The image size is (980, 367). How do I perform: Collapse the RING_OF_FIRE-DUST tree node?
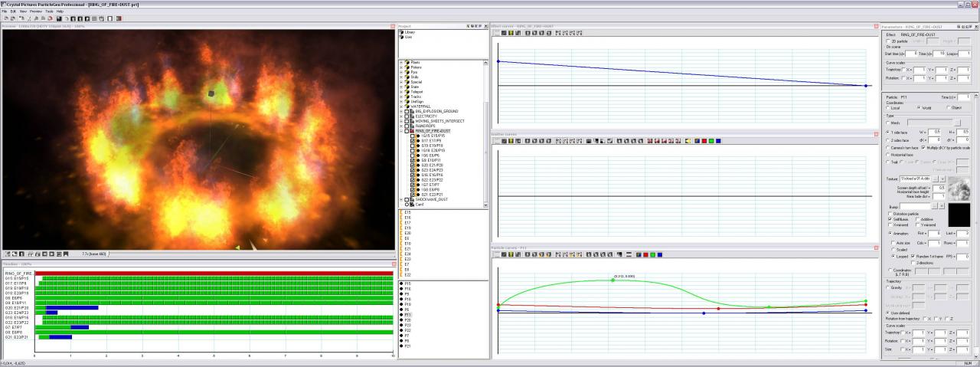(x=401, y=131)
